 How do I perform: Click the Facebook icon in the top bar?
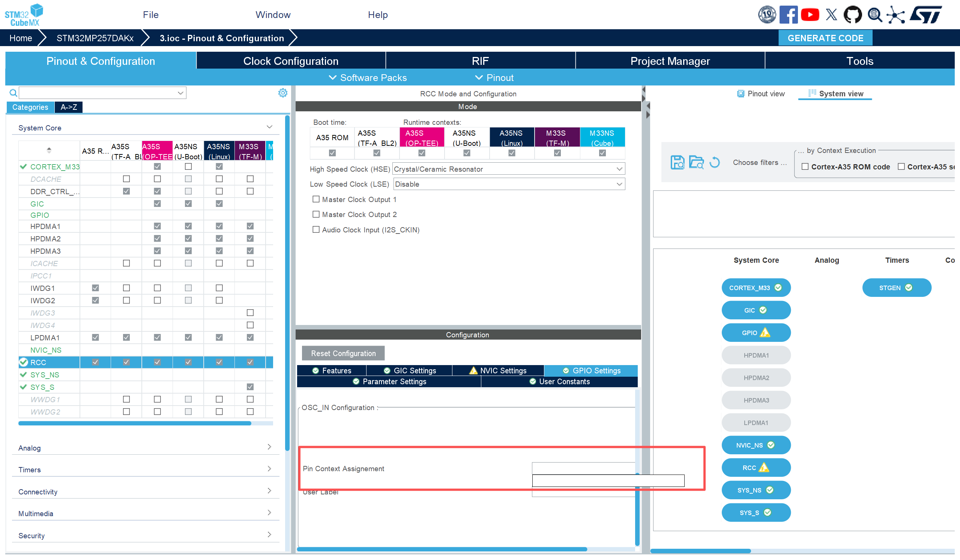(x=789, y=15)
